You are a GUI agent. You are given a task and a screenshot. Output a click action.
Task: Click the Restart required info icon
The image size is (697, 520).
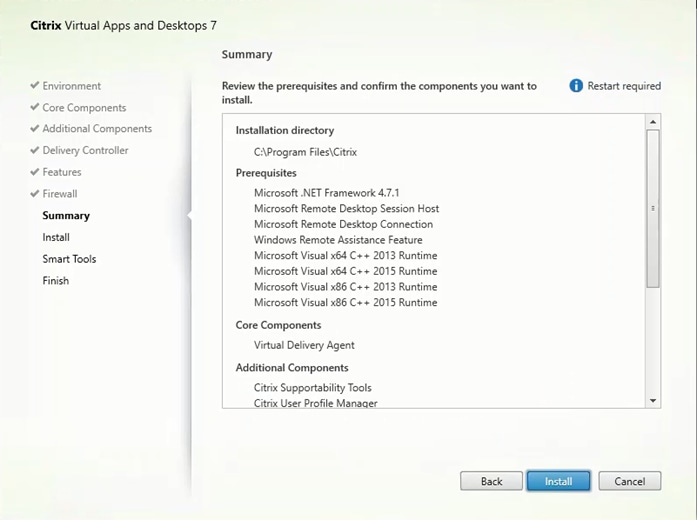point(576,86)
